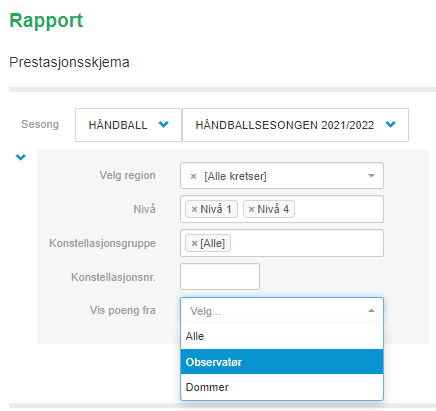The image size is (436, 411).
Task: Expand the Velg region dropdown arrow
Action: (x=371, y=176)
